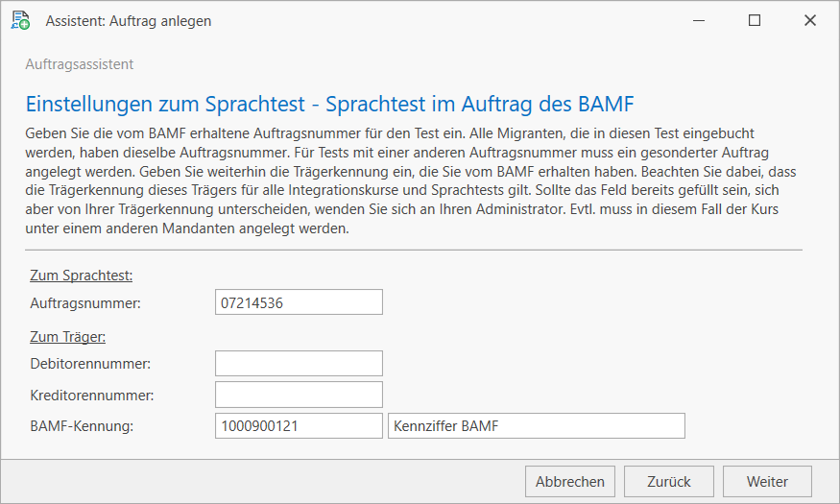
Task: Close the dialog with the X icon
Action: point(809,20)
